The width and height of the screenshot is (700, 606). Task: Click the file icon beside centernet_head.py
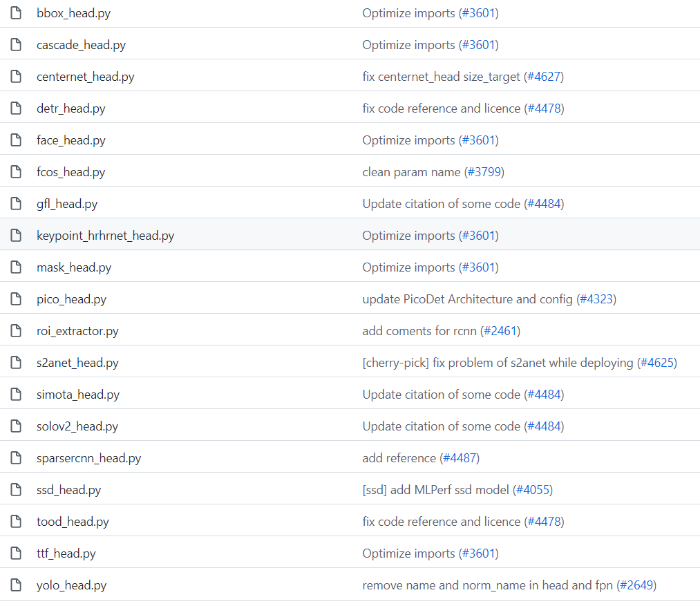point(16,76)
